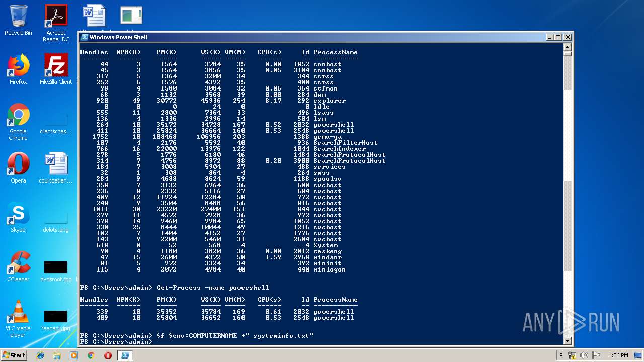Open the media player taskbar icon
The height and width of the screenshot is (362, 644).
point(74,355)
